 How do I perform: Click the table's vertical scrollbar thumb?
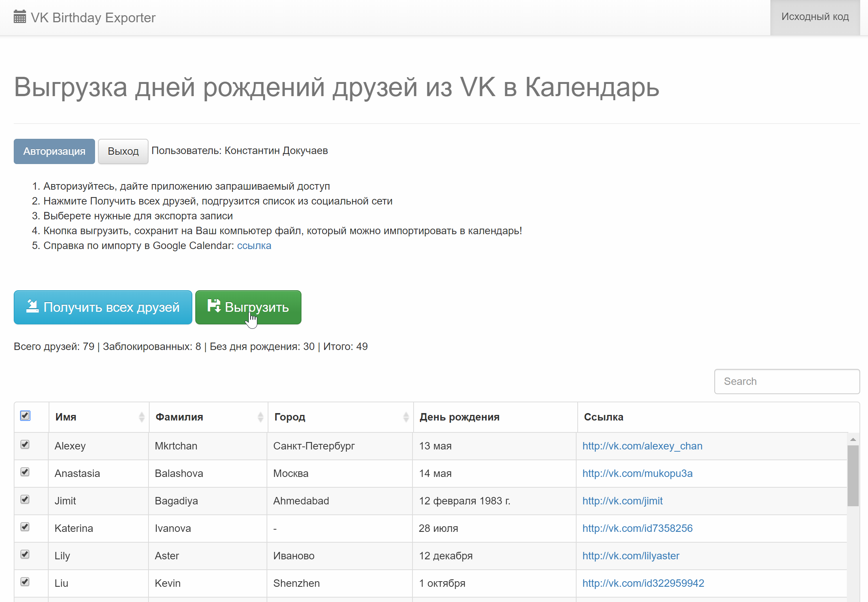point(853,476)
